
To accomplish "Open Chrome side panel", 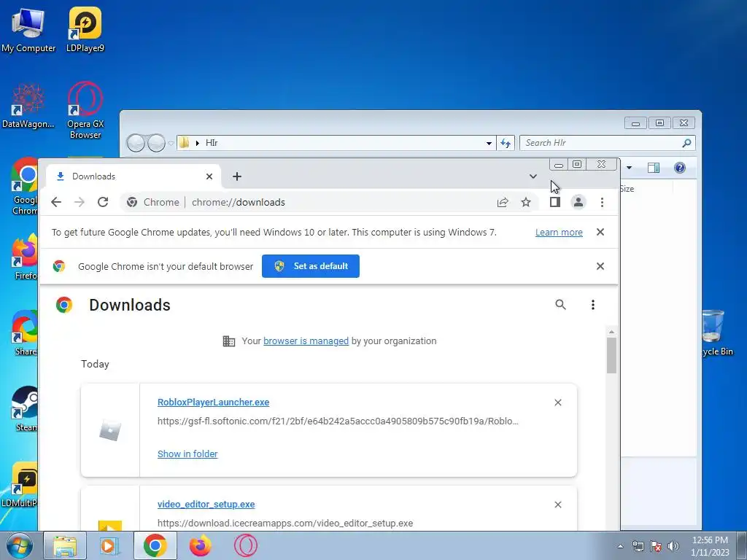I will click(x=554, y=202).
